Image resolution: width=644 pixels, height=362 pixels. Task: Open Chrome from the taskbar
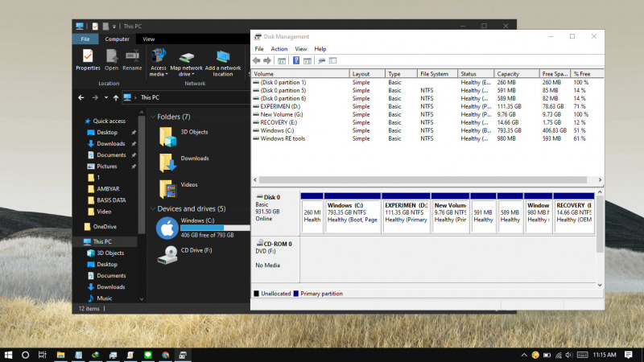tap(166, 355)
